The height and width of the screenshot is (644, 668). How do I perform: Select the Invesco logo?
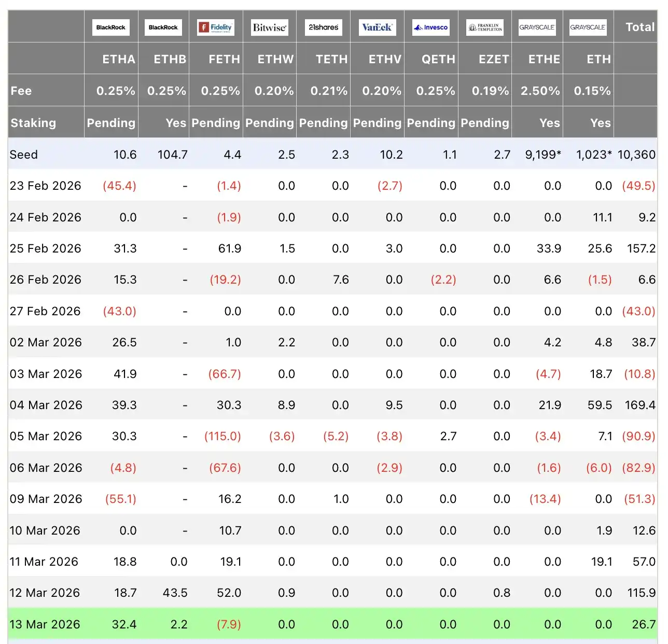click(x=431, y=27)
